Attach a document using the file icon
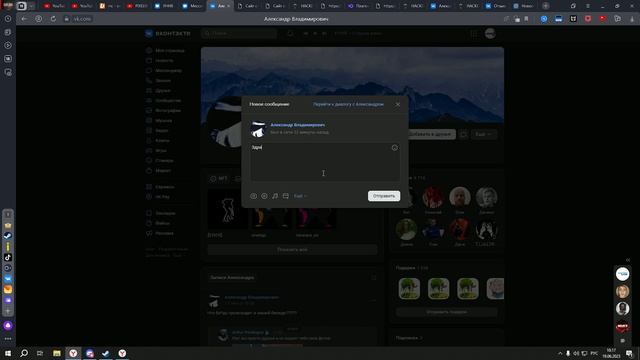Image resolution: width=640 pixels, height=360 pixels. pyautogui.click(x=286, y=196)
